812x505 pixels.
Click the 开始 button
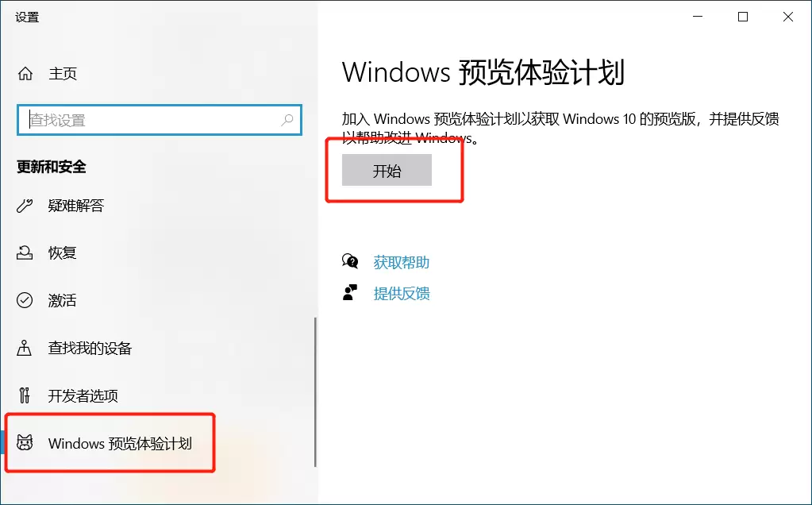(387, 170)
